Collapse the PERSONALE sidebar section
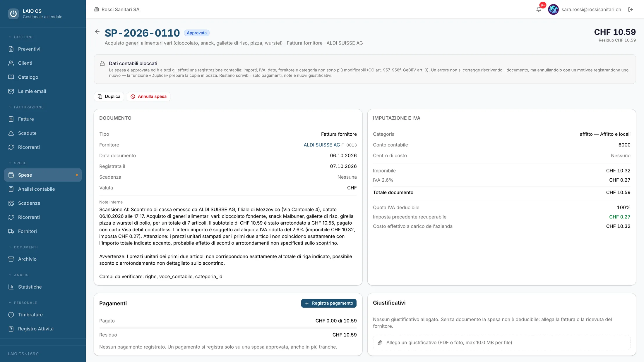This screenshot has height=362, width=644. coord(23,303)
